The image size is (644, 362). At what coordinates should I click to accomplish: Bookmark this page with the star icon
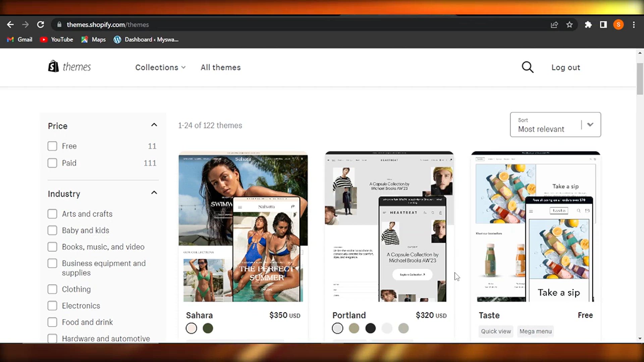pyautogui.click(x=569, y=24)
